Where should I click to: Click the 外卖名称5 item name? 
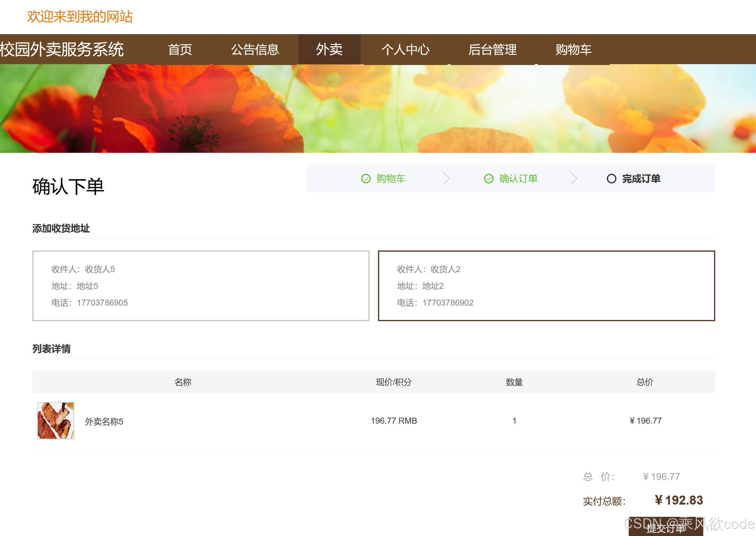click(x=104, y=422)
